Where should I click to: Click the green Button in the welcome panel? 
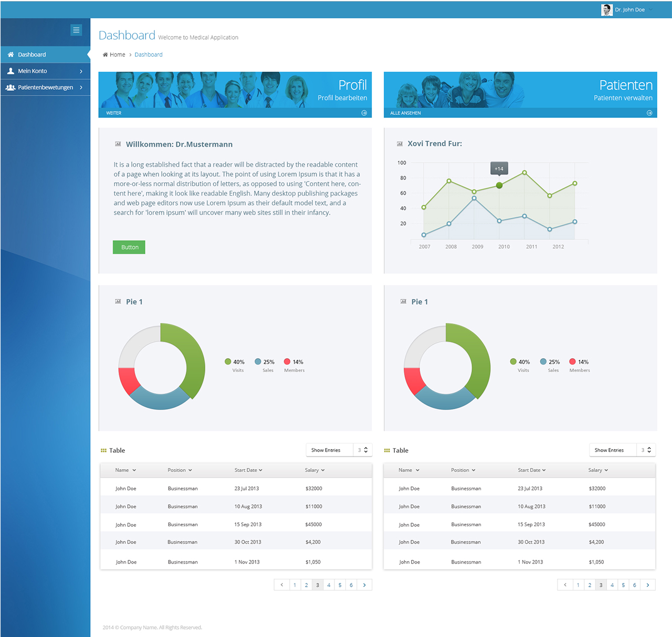tap(129, 247)
